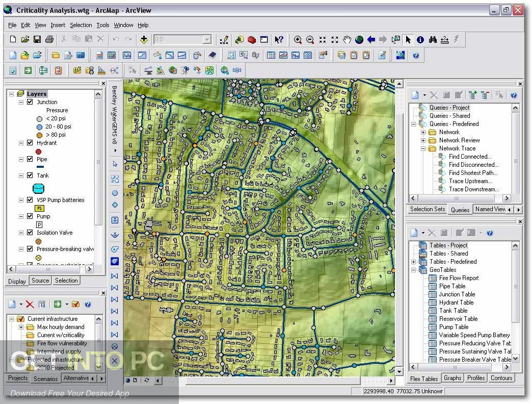Print the map using the printer icon
This screenshot has height=404, width=532.
pos(49,39)
